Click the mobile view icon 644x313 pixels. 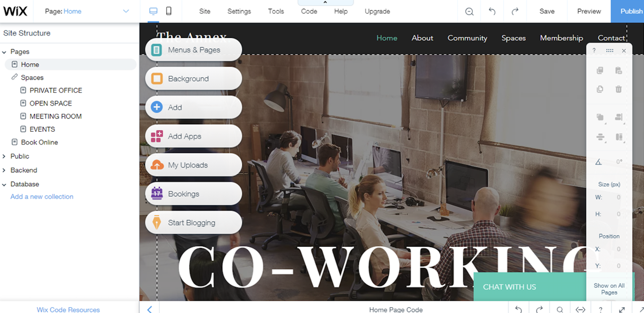tap(169, 11)
